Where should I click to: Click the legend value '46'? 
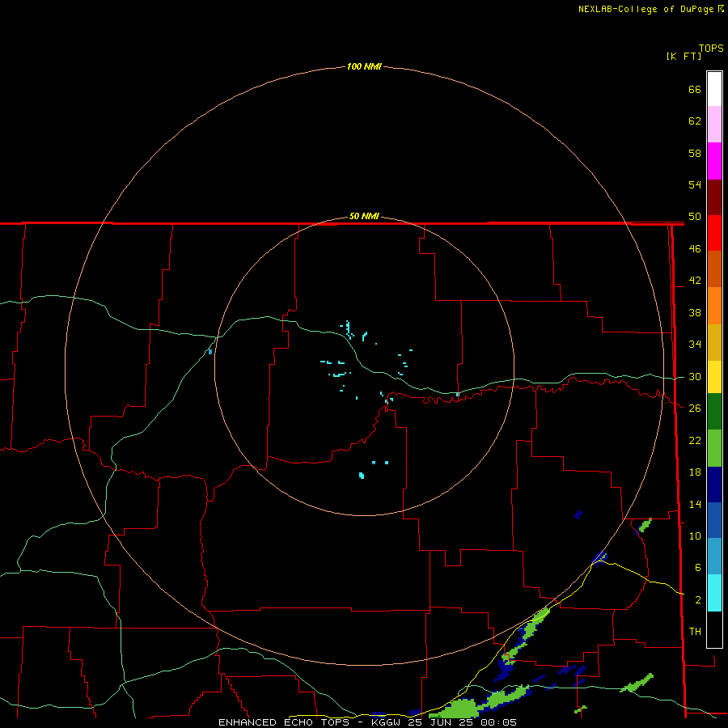tap(695, 249)
